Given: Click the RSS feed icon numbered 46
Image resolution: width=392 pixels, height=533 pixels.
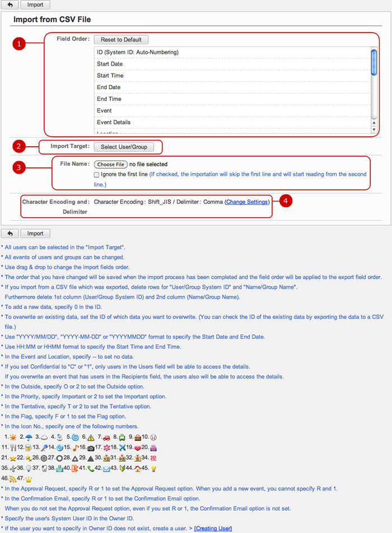Looking at the screenshot, I should pos(13,479).
